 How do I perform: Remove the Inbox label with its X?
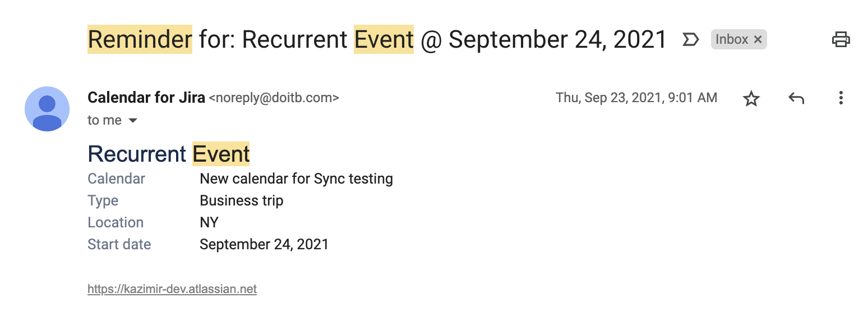pos(758,39)
